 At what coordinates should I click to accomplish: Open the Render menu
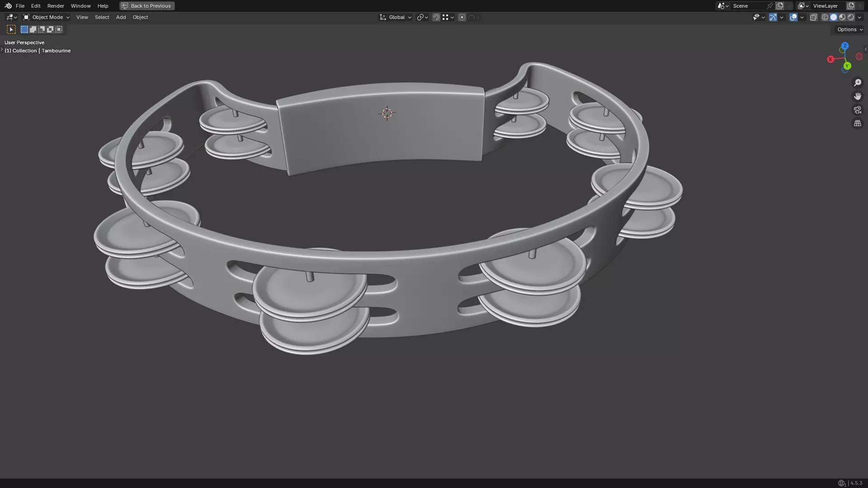56,6
